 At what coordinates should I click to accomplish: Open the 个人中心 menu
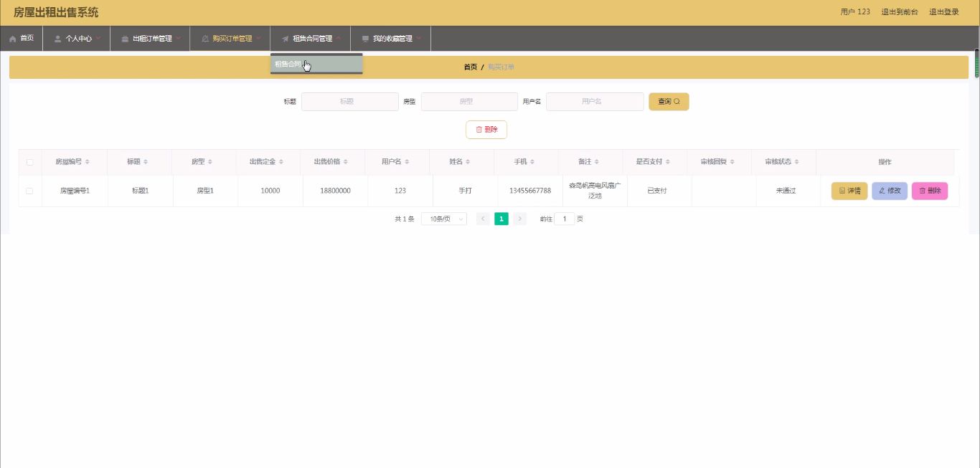tap(77, 39)
